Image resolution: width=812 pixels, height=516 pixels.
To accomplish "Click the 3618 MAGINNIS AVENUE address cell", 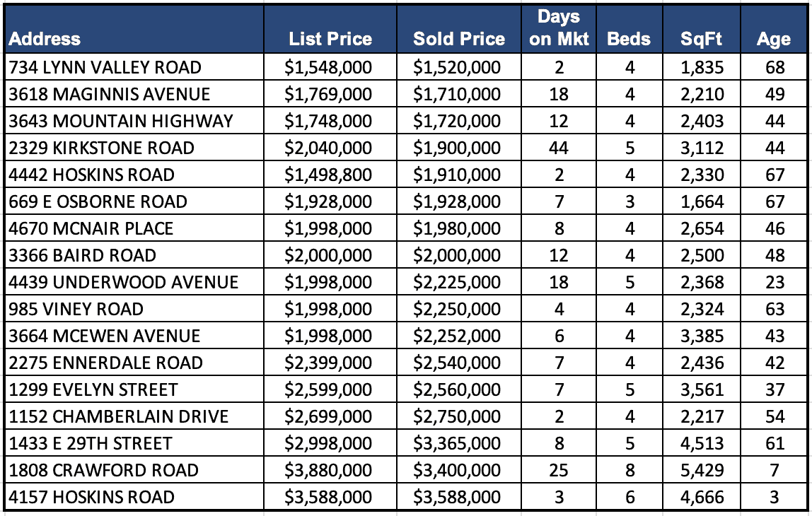I will [x=110, y=94].
